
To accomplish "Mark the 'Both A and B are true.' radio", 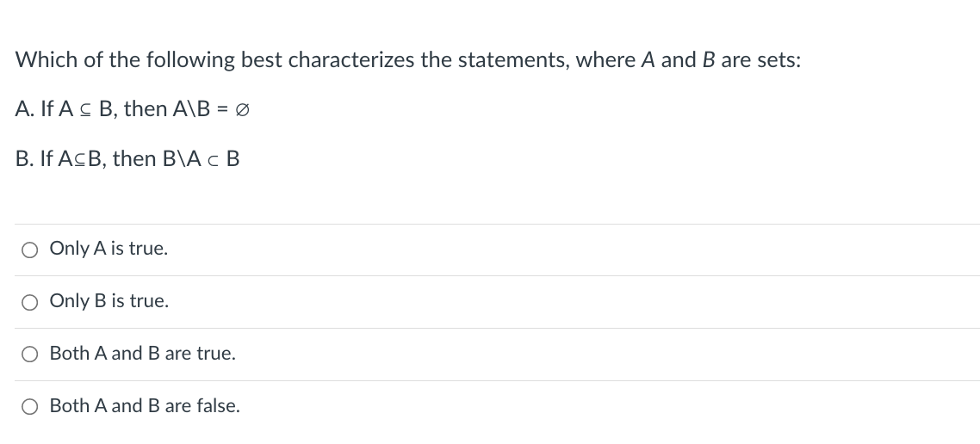I will point(29,355).
